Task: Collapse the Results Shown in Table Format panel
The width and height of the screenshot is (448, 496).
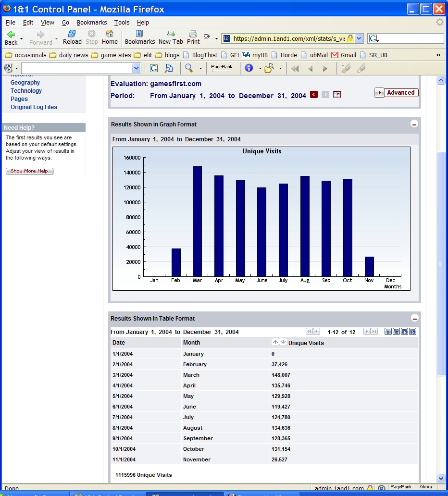Action: (x=414, y=318)
